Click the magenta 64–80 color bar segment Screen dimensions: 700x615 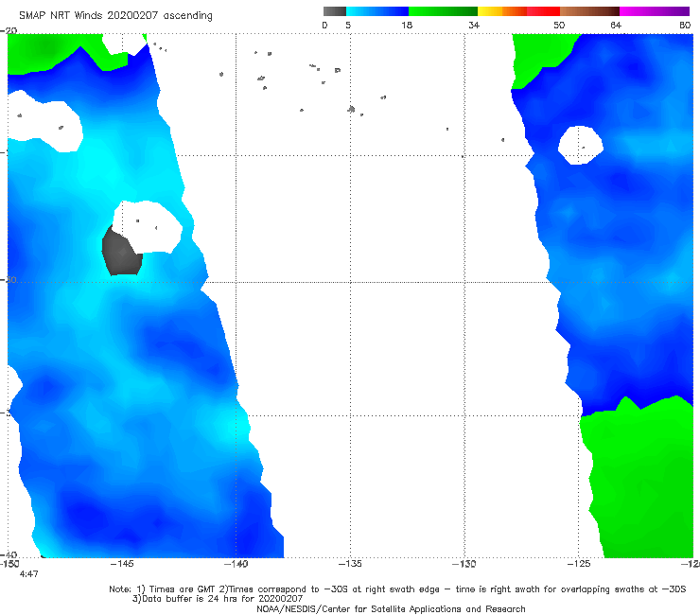point(655,11)
